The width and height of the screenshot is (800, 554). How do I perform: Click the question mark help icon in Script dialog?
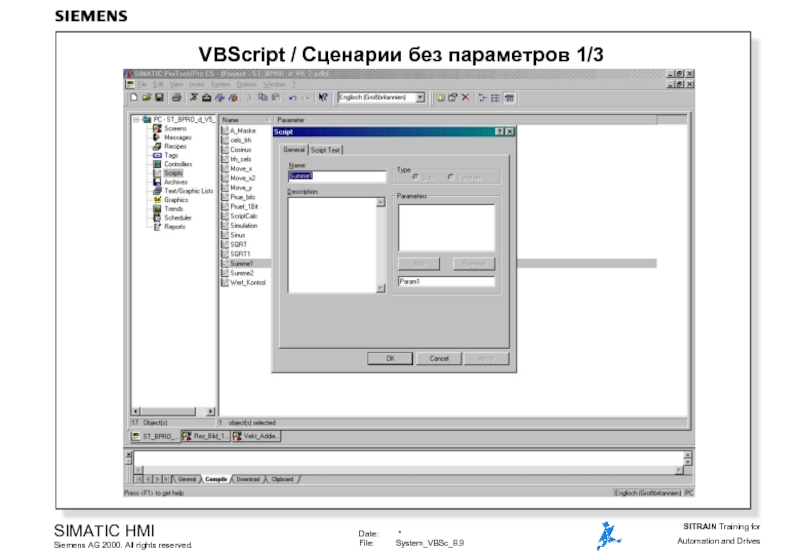click(499, 132)
